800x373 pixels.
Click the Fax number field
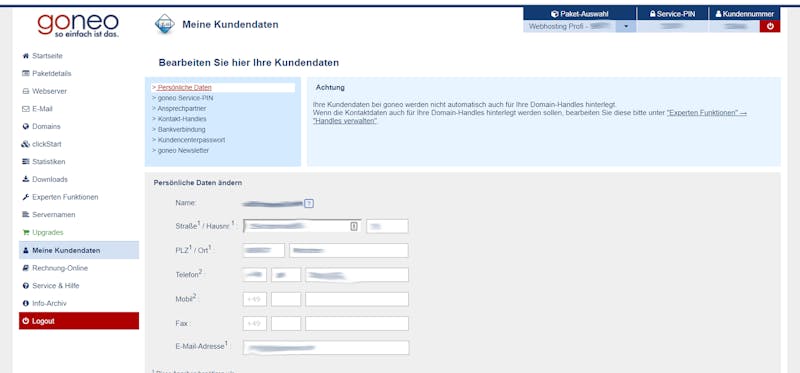357,324
